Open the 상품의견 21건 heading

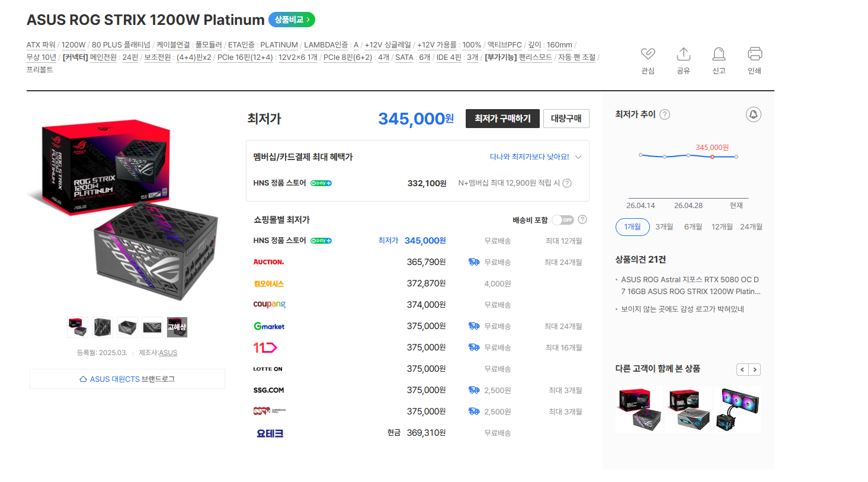coord(640,259)
